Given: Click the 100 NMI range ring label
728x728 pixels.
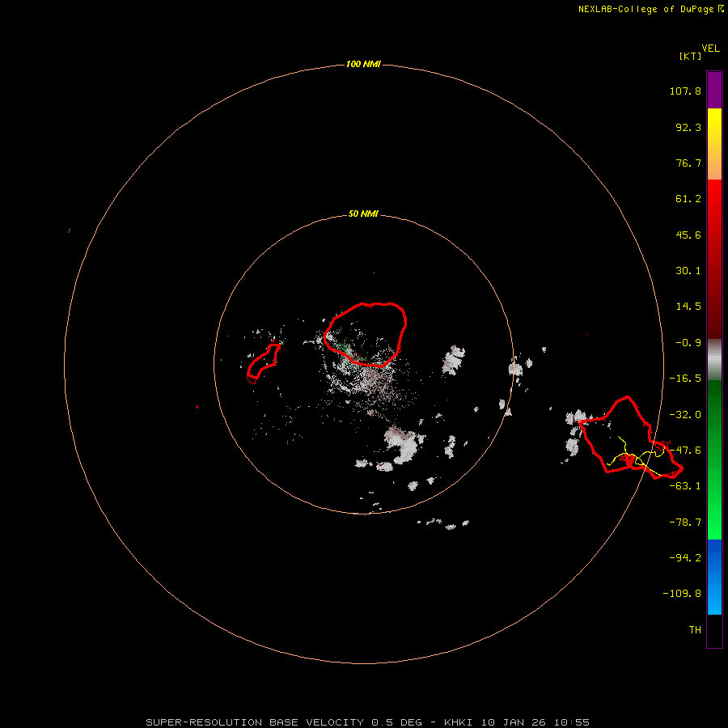Looking at the screenshot, I should click(x=363, y=64).
